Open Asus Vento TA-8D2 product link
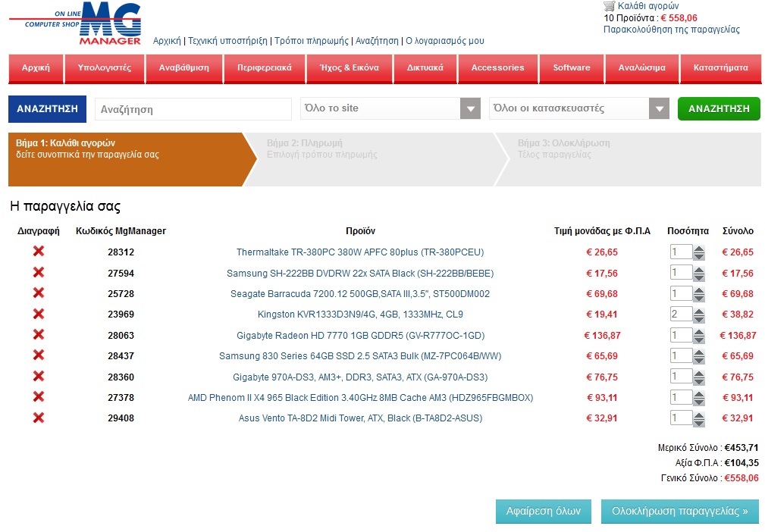 [360, 418]
